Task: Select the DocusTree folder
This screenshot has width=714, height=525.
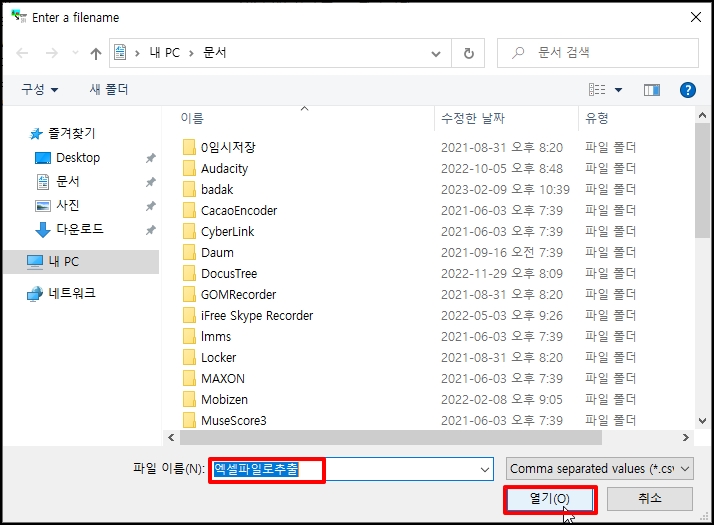Action: [229, 274]
